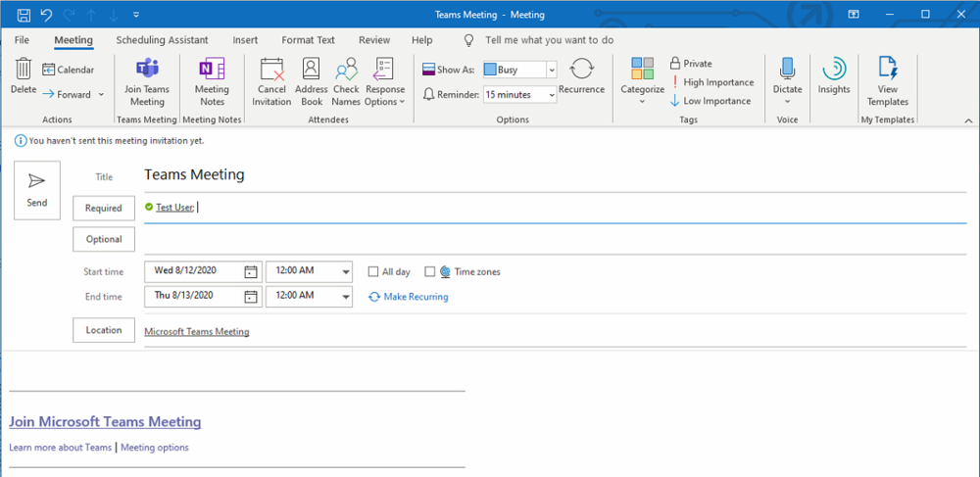
Task: Open the File tab
Action: 22,40
